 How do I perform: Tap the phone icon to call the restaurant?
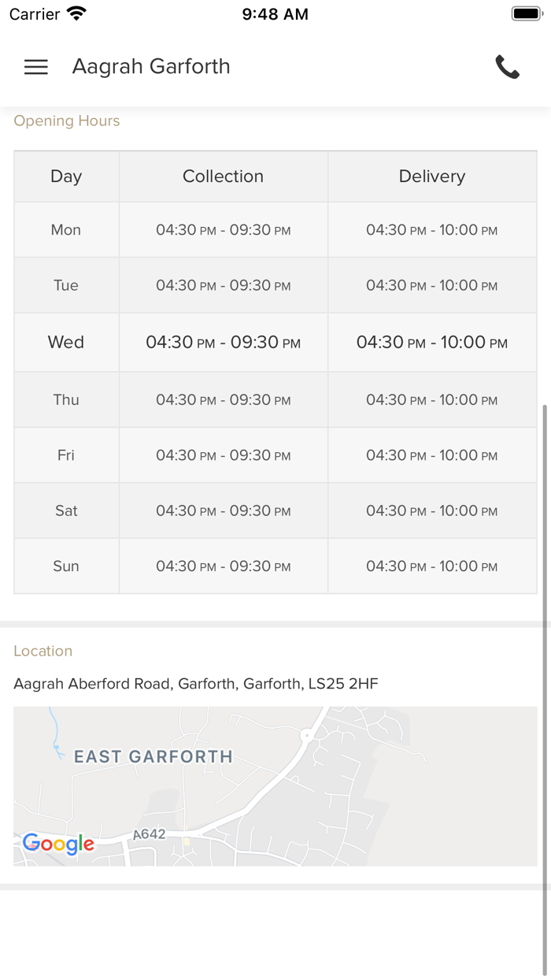click(x=508, y=67)
